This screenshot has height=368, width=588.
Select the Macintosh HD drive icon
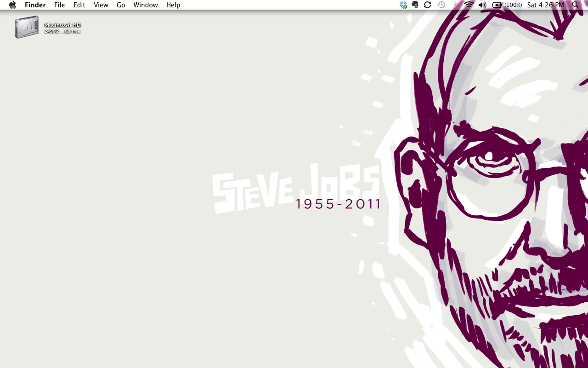[27, 27]
